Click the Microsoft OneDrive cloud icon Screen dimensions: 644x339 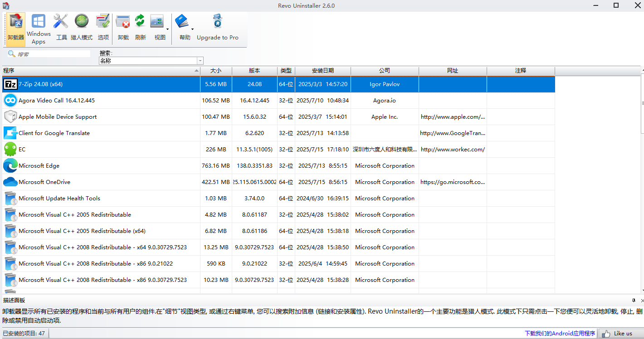click(10, 182)
